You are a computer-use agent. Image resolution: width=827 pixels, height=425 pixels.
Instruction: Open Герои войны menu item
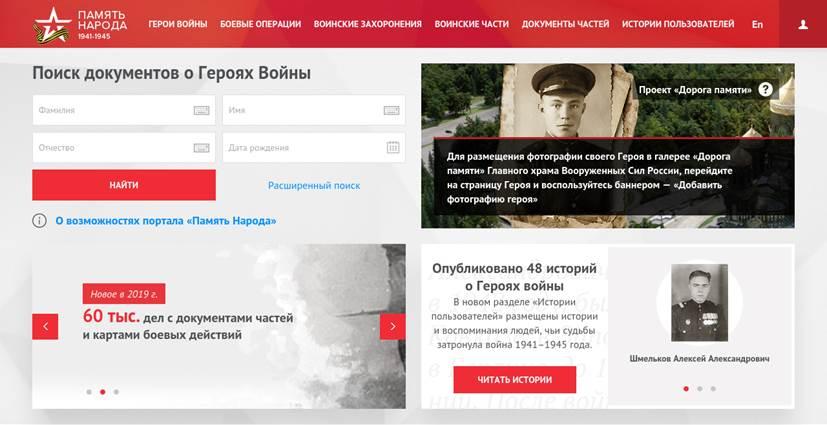(x=178, y=24)
